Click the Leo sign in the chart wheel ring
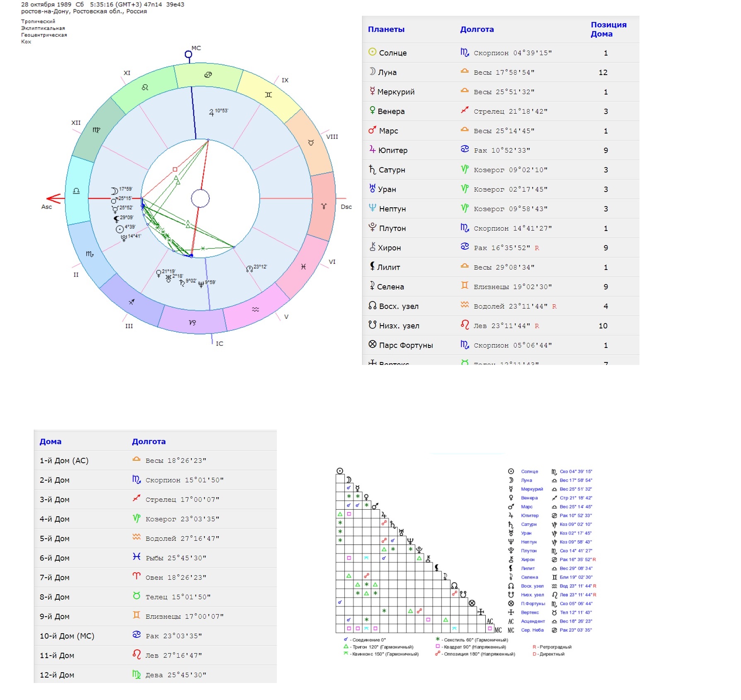The width and height of the screenshot is (741, 700). (x=145, y=87)
